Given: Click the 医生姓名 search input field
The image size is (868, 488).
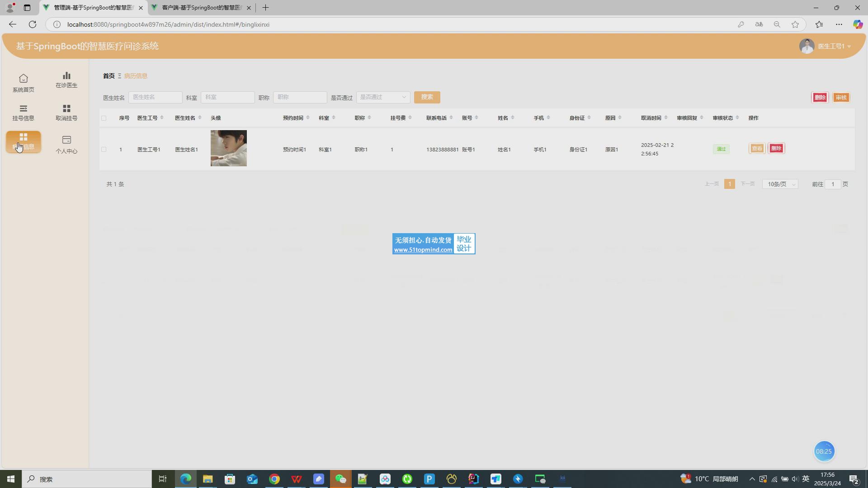Looking at the screenshot, I should pyautogui.click(x=155, y=97).
